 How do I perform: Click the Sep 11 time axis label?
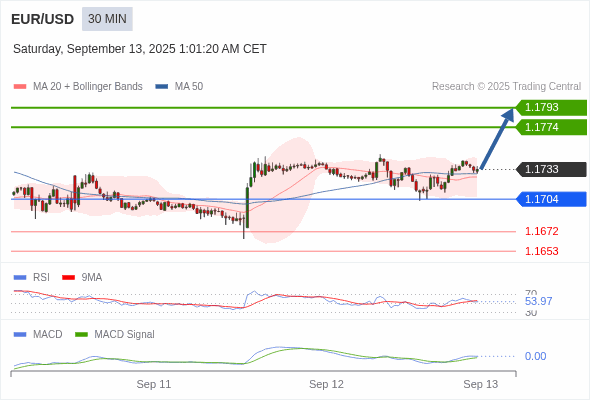[154, 384]
